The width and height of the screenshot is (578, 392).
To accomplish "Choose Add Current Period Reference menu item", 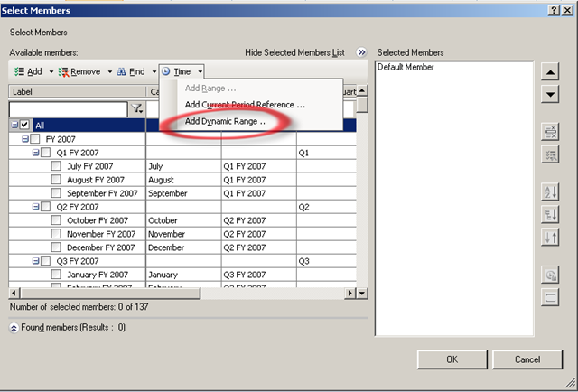I will [x=245, y=105].
